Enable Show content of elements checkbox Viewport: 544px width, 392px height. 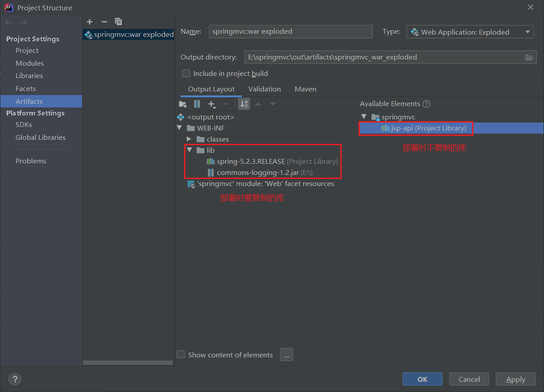click(181, 355)
